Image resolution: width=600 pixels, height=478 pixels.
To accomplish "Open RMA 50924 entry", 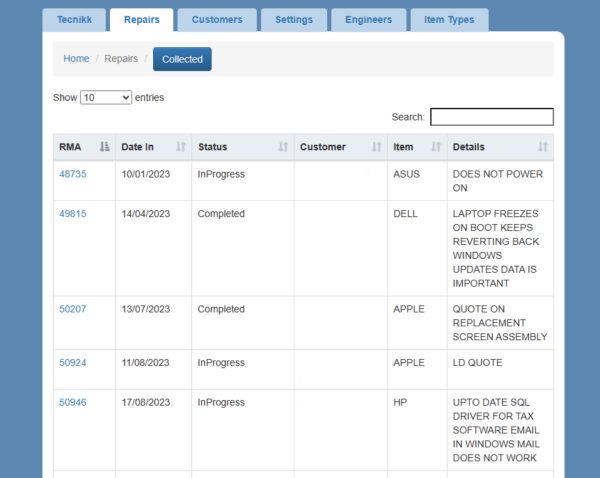I will [x=73, y=363].
